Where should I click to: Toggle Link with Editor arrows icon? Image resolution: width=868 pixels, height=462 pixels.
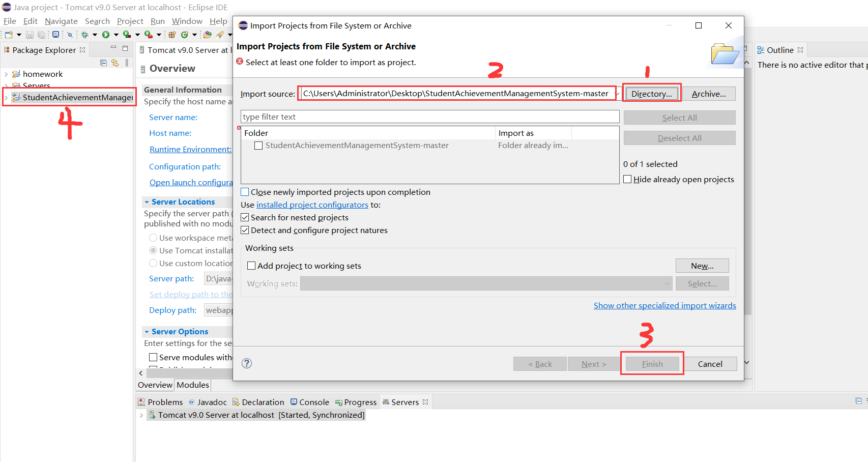click(x=115, y=63)
